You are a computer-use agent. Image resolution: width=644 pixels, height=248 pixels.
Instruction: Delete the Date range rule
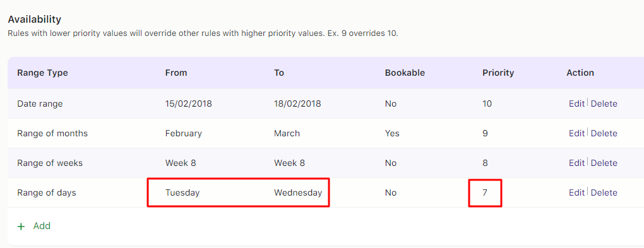(604, 104)
